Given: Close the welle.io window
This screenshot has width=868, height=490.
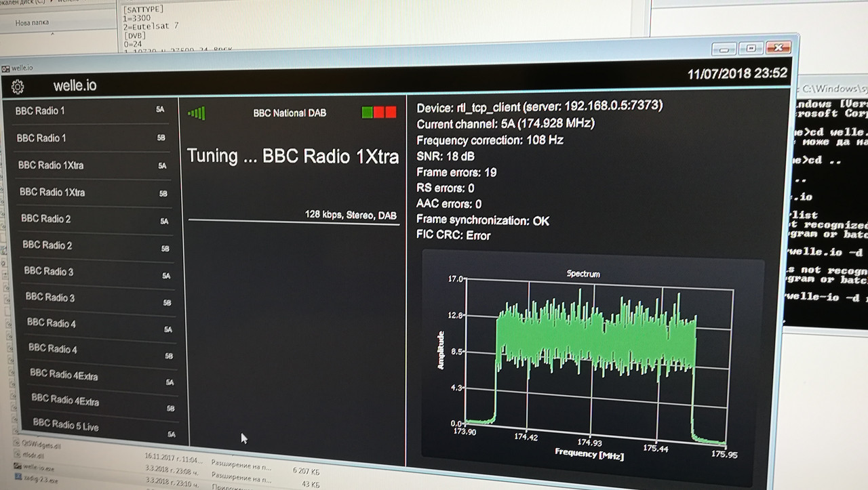Looking at the screenshot, I should coord(778,47).
